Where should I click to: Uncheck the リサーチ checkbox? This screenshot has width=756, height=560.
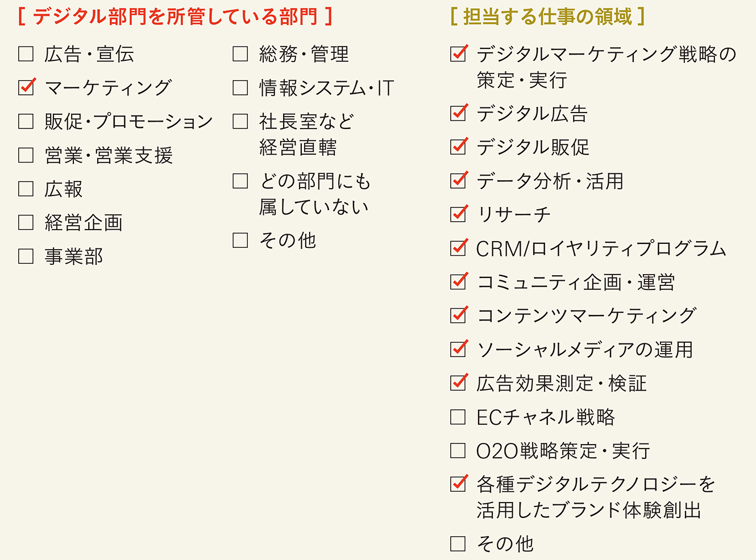click(458, 214)
